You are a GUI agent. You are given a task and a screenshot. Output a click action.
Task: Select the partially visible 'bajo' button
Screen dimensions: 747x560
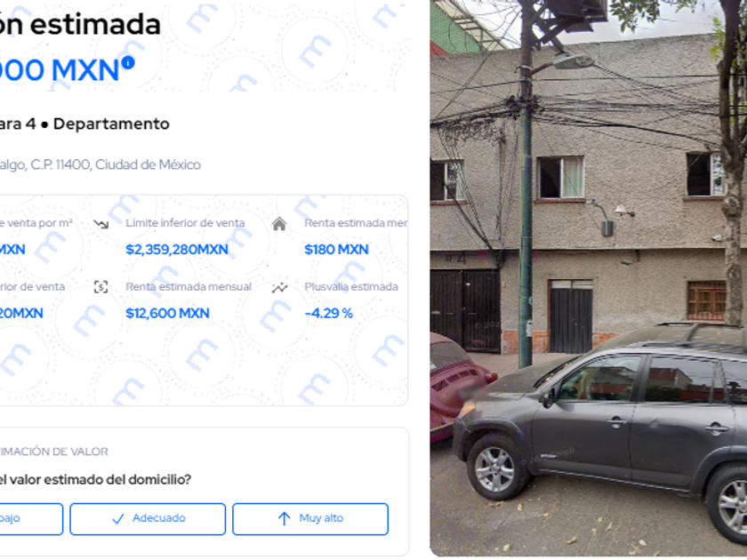coord(31,519)
